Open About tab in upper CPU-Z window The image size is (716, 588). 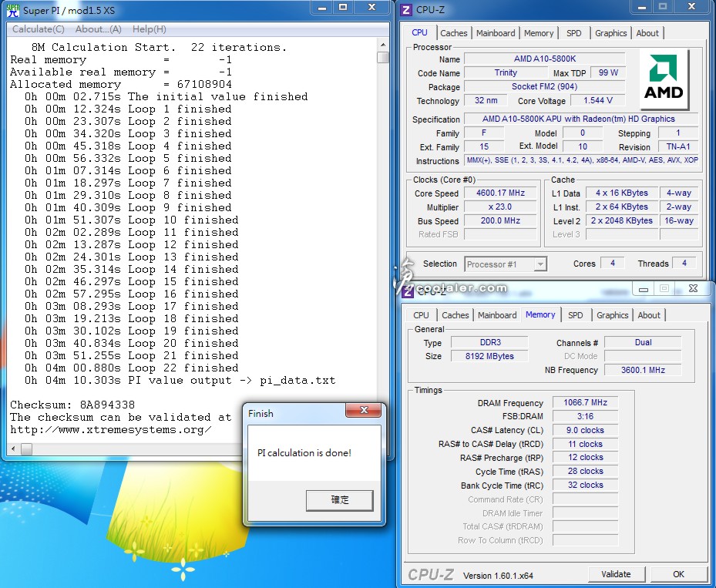tap(647, 33)
